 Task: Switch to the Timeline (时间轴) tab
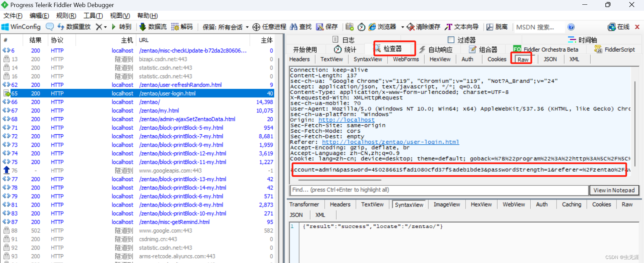point(583,40)
